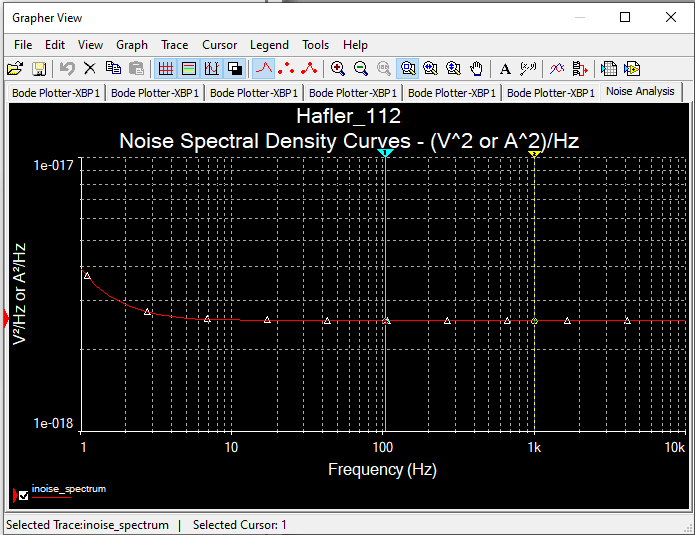Open the File menu
This screenshot has height=535, width=695.
[23, 45]
